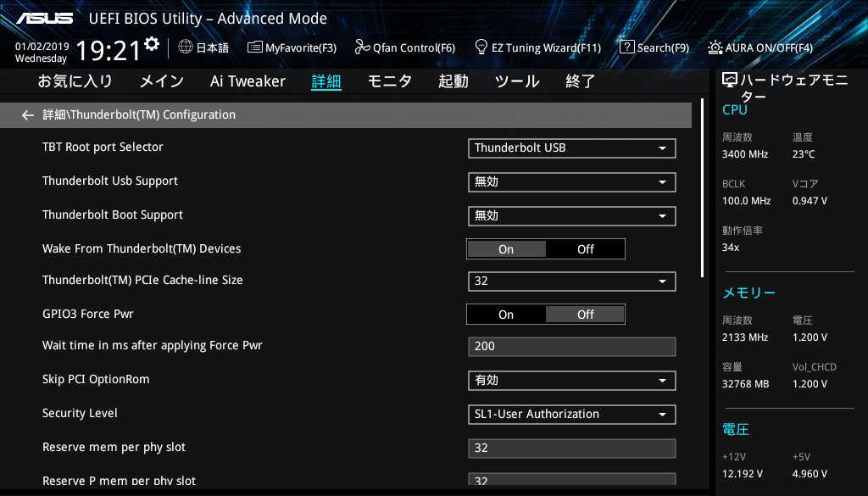Switch to the メイン tab

(x=162, y=81)
